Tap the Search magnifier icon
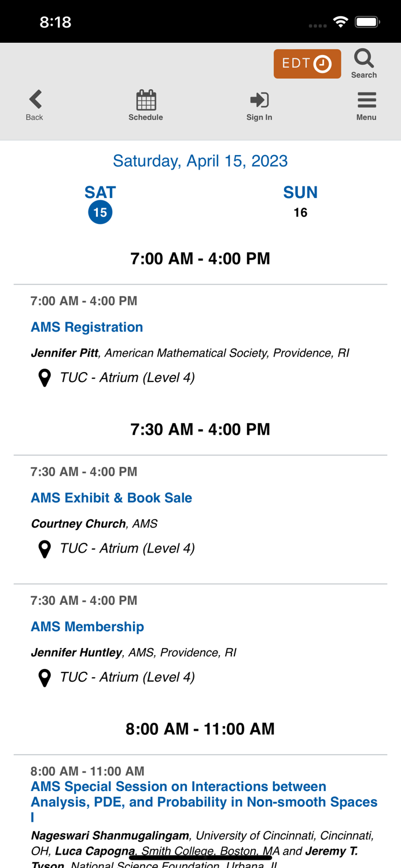This screenshot has width=401, height=868. click(364, 59)
